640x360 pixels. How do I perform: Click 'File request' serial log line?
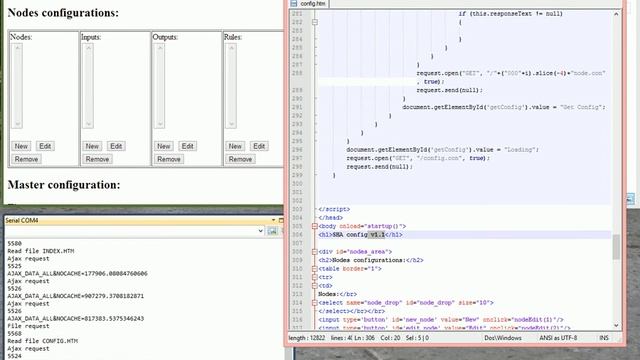coord(28,326)
